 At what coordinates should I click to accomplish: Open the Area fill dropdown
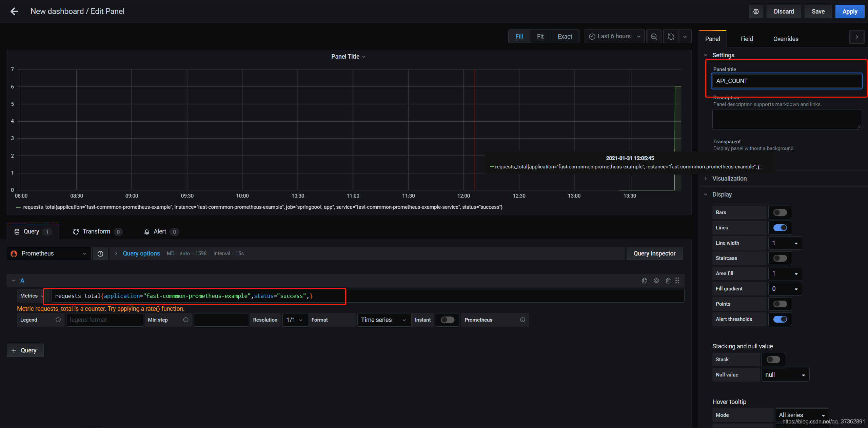click(x=785, y=273)
